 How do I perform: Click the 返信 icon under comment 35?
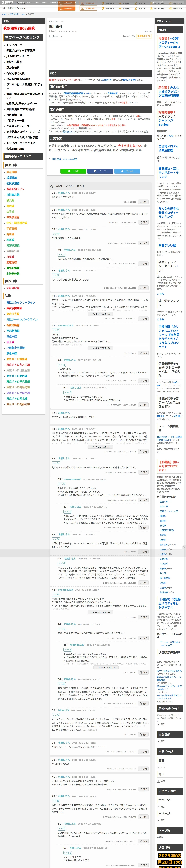pyautogui.click(x=143, y=472)
